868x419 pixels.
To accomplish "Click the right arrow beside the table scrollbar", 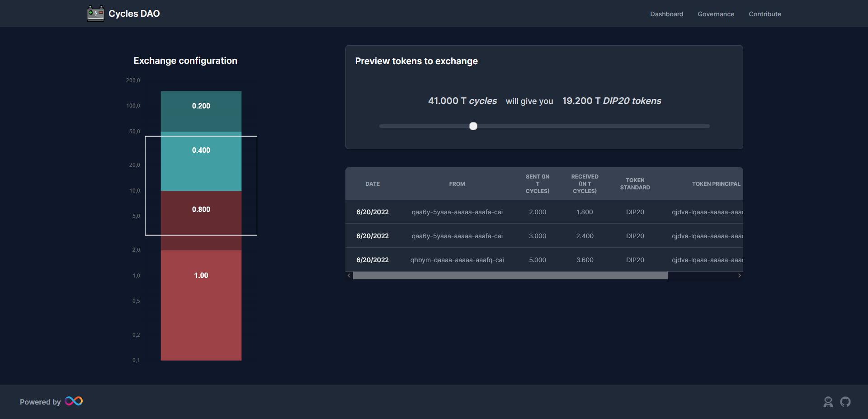I will pos(740,275).
